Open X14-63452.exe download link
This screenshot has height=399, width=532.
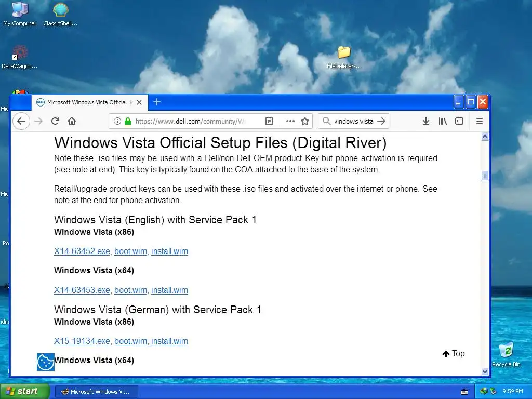point(82,251)
